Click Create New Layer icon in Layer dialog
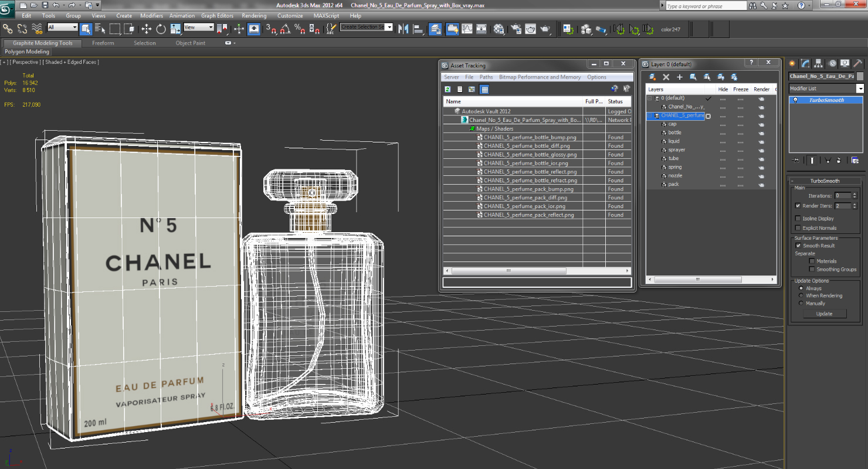 point(652,77)
